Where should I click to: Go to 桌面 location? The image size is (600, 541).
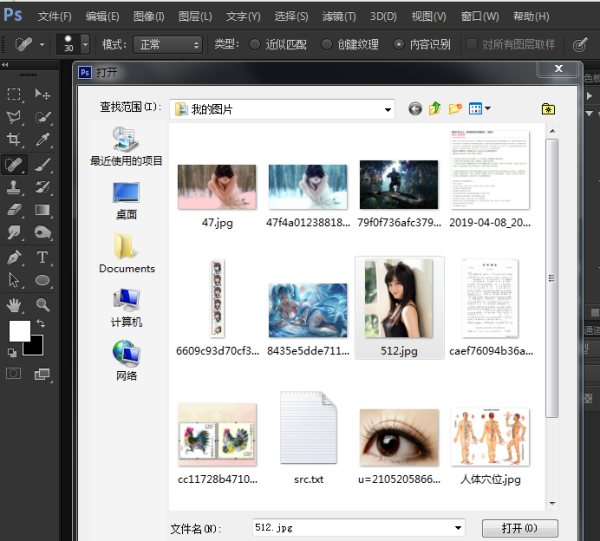point(126,201)
